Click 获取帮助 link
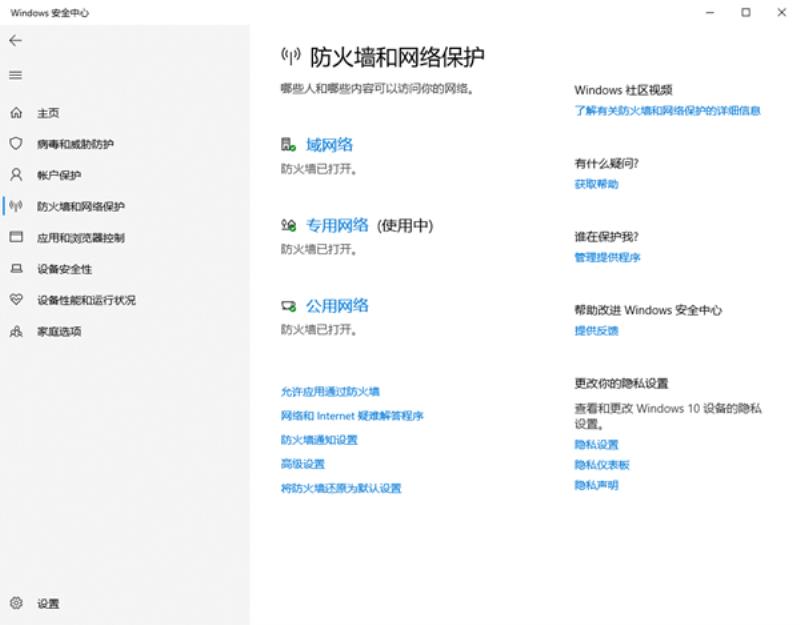Screen dimensions: 800x625 point(596,184)
